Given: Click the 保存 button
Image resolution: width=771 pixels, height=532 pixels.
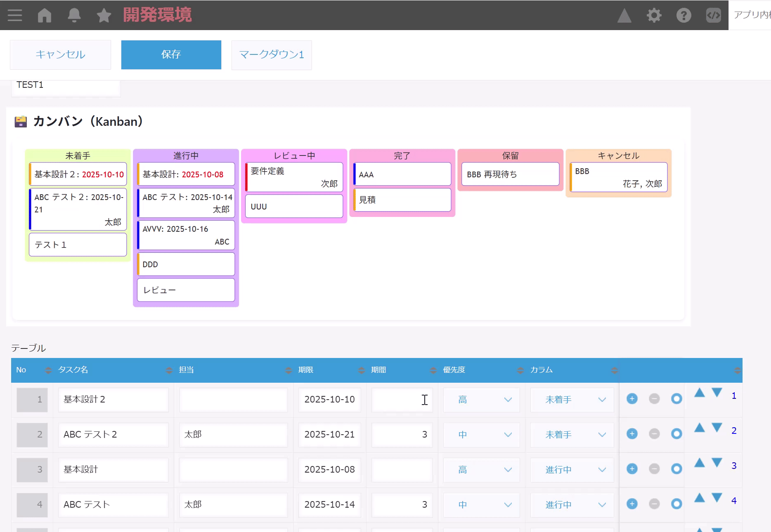Looking at the screenshot, I should click(171, 54).
